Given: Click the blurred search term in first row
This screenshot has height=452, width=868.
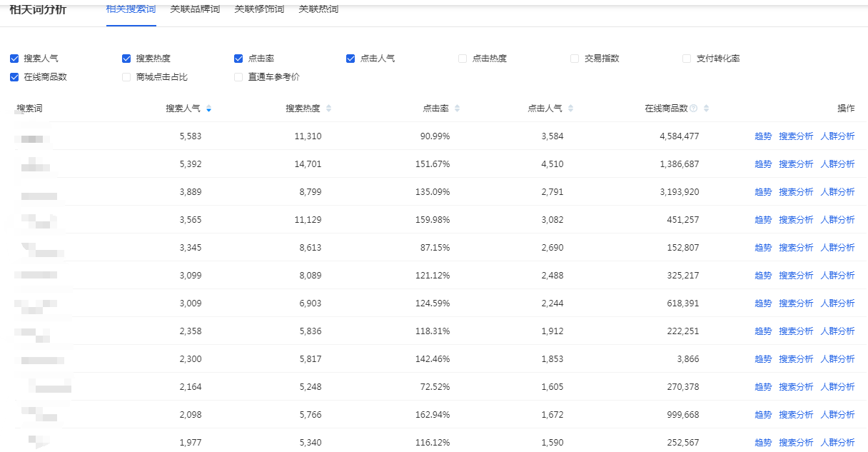Looking at the screenshot, I should coord(34,137).
